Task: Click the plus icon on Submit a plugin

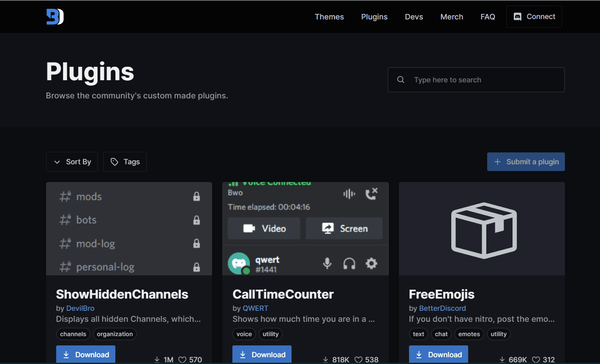Action: click(498, 162)
